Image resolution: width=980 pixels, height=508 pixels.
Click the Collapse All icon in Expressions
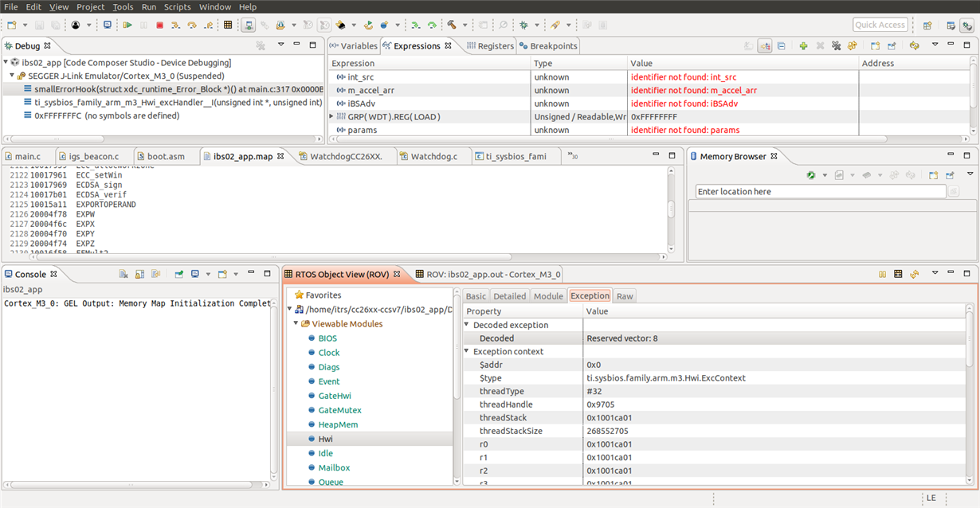tap(781, 46)
